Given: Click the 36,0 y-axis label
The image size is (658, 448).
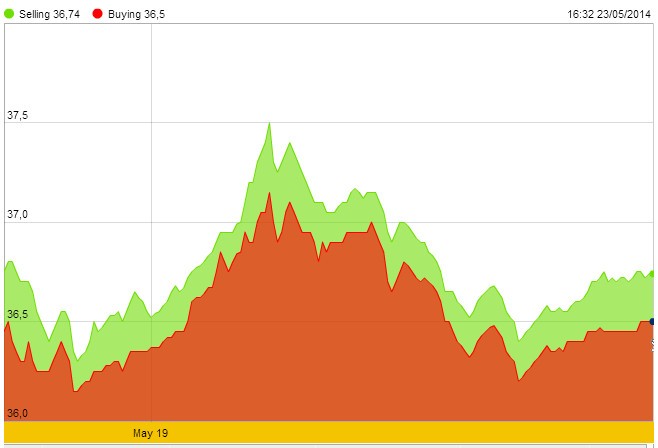Looking at the screenshot, I should (18, 413).
